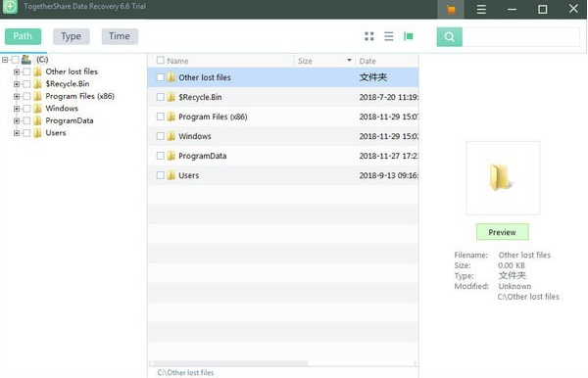Image resolution: width=588 pixels, height=378 pixels.
Task: Select (C:) root label in tree
Action: click(x=42, y=60)
